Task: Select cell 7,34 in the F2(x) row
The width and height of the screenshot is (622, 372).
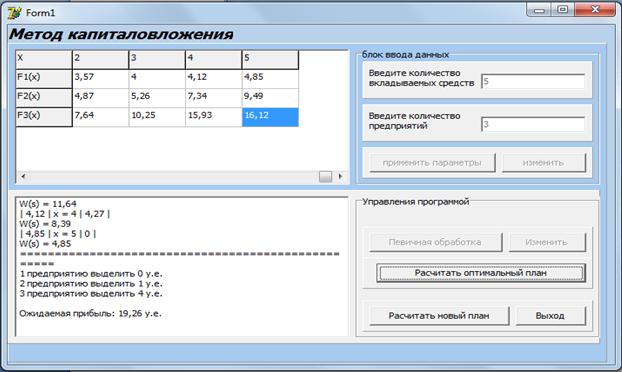Action: pyautogui.click(x=213, y=98)
